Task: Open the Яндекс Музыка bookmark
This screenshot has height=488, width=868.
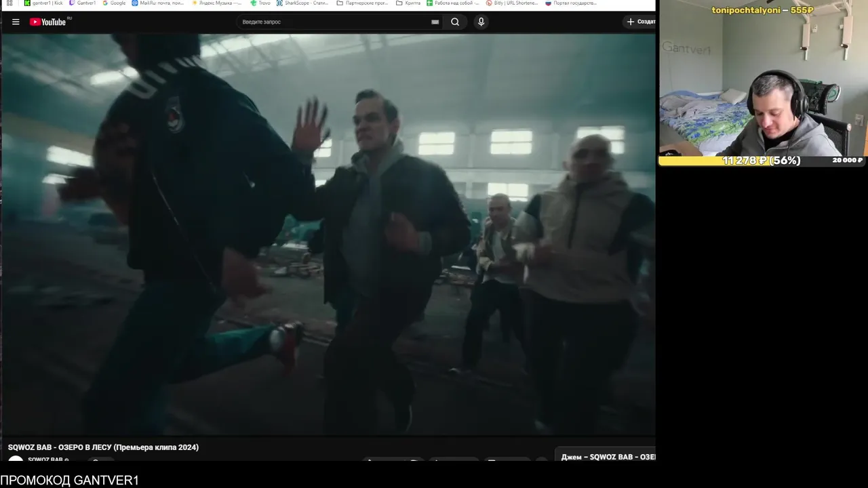Action: [x=216, y=3]
